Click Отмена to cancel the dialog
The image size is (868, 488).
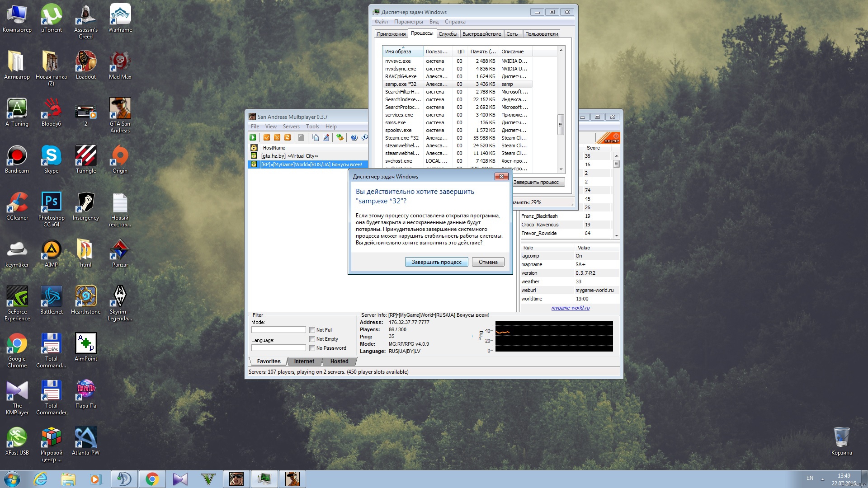coord(488,262)
